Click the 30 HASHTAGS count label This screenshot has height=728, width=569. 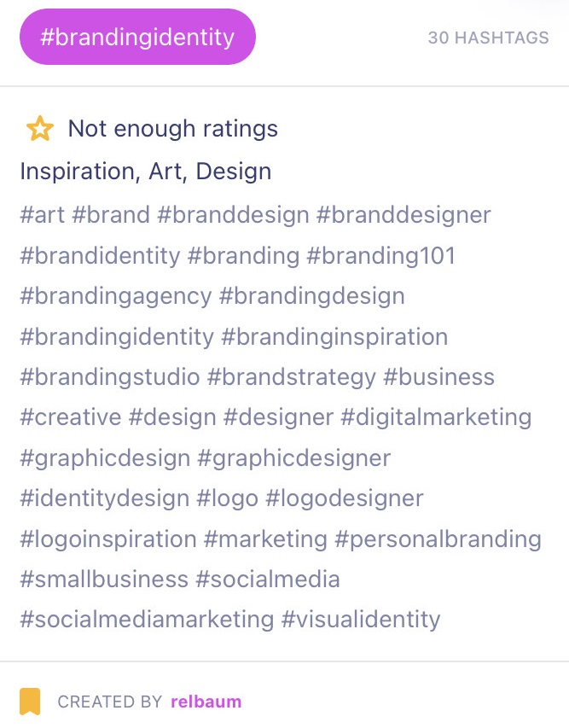click(x=489, y=38)
